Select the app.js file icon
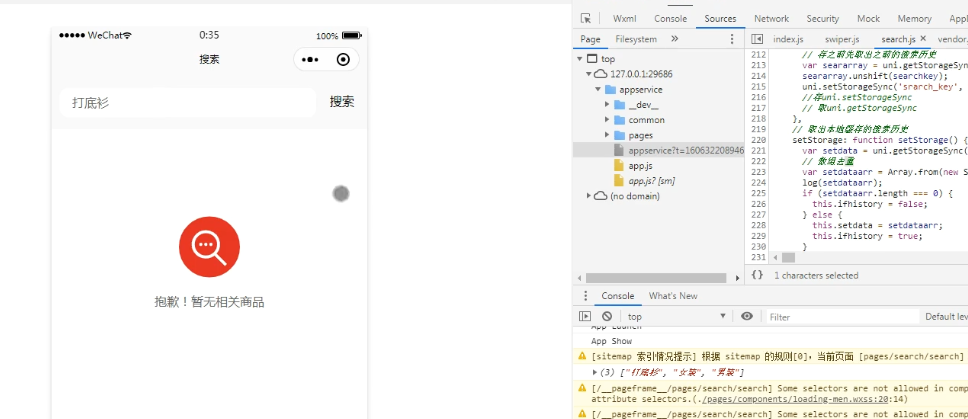Image resolution: width=968 pixels, height=419 pixels. click(619, 166)
